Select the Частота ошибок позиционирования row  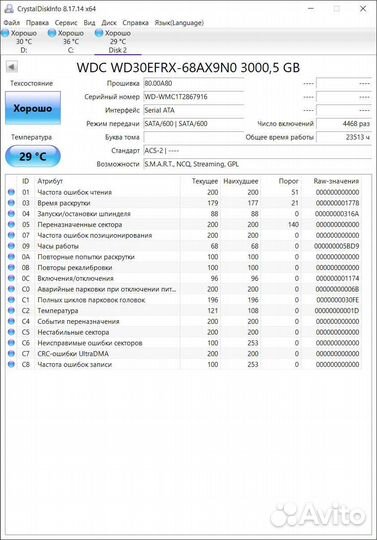[184, 235]
